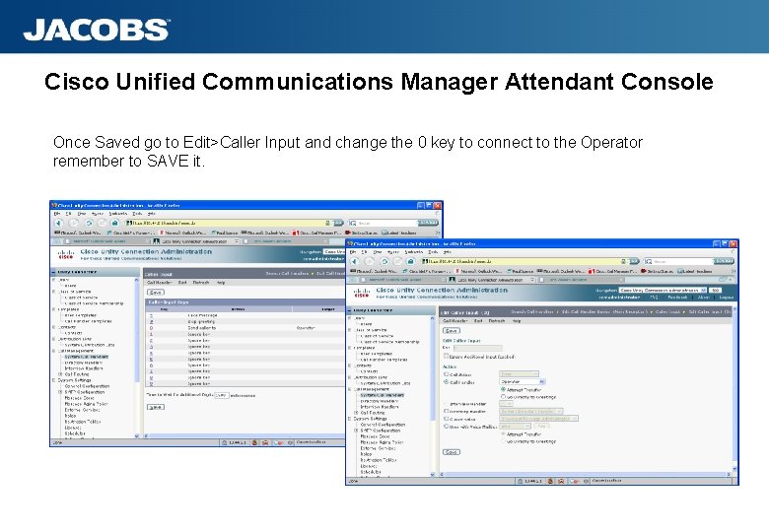Click Firefox Back arrow in the right browser window
This screenshot has width=769, height=532.
pyautogui.click(x=355, y=262)
